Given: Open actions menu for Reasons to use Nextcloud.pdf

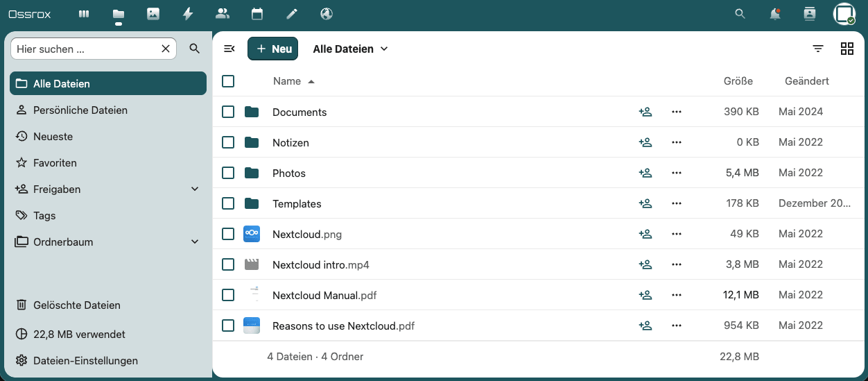Looking at the screenshot, I should tap(677, 325).
